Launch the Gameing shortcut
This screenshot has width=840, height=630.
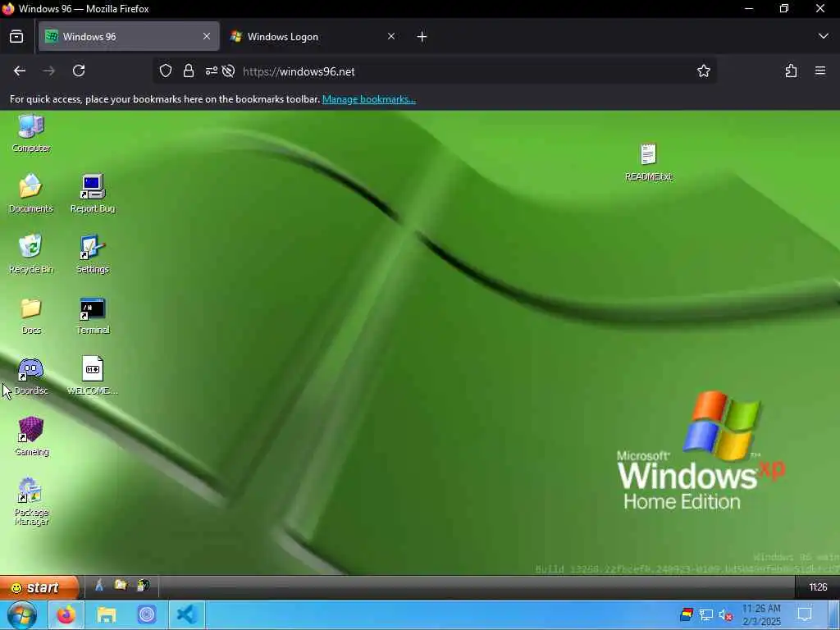31,436
